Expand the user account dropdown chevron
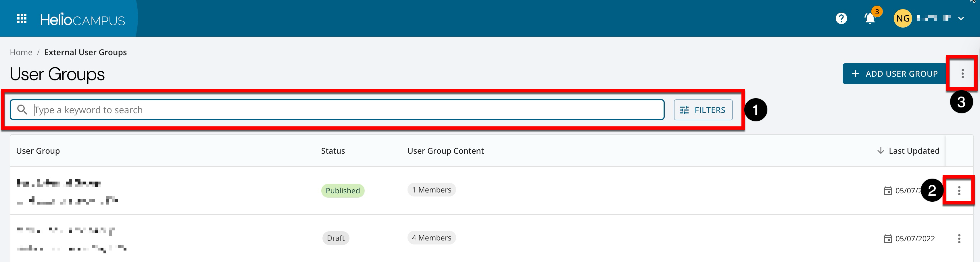This screenshot has width=980, height=262. [961, 18]
